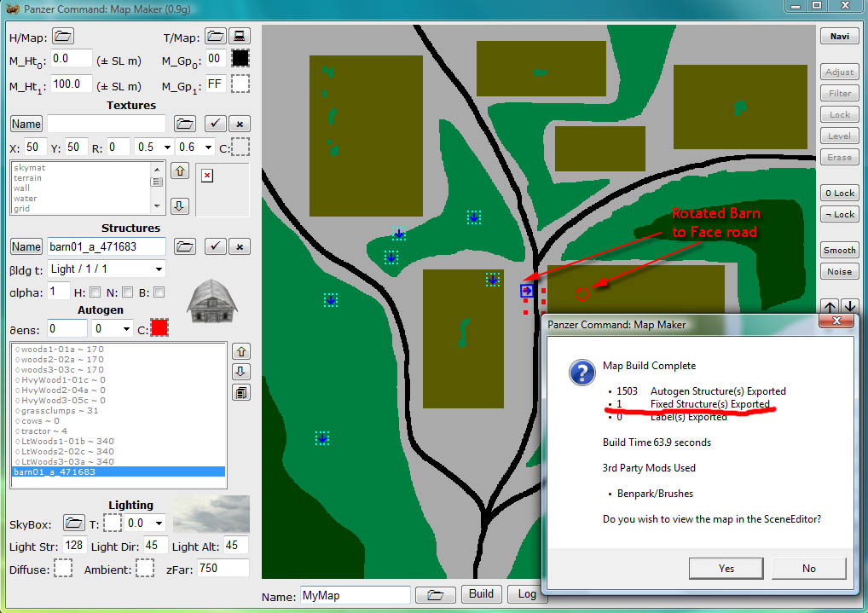Click the zFar input field showing 750
The height and width of the screenshot is (613, 868).
223,568
